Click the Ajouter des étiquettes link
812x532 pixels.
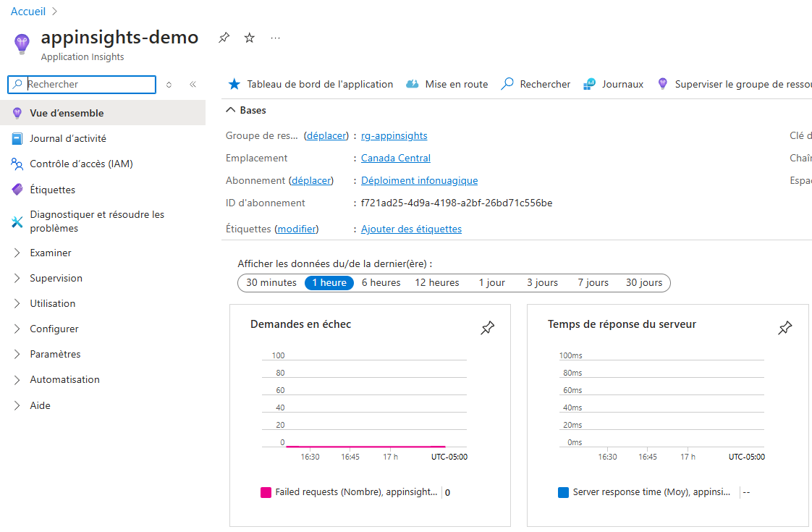tap(411, 229)
